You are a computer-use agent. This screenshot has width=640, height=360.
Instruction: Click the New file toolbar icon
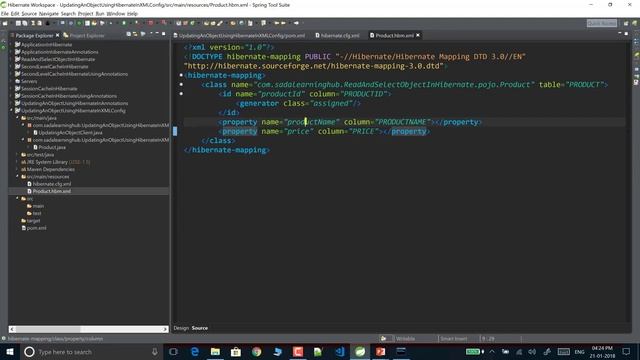5,23
